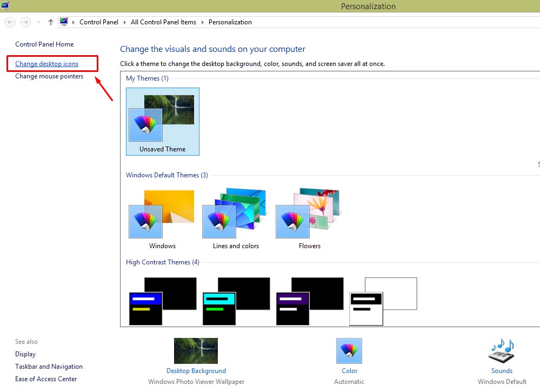Click the Windows Default Themes (3) header
The width and height of the screenshot is (540, 392).
[167, 175]
